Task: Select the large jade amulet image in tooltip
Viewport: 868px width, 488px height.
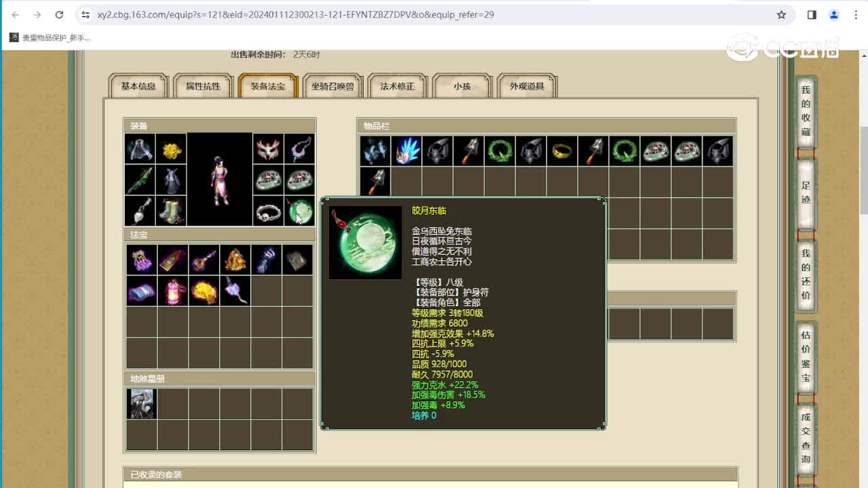Action: [366, 243]
